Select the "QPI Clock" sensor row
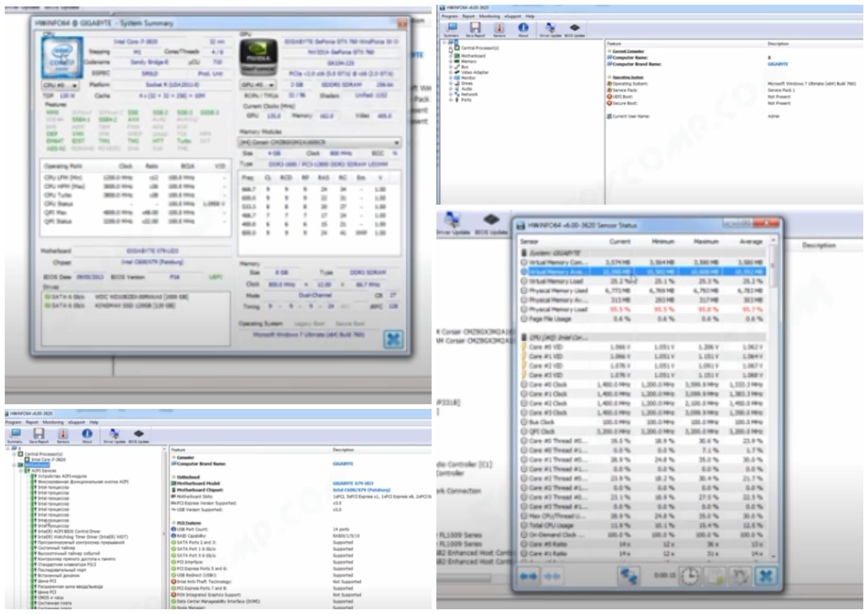Screen dimensions: 868x614 [643, 432]
